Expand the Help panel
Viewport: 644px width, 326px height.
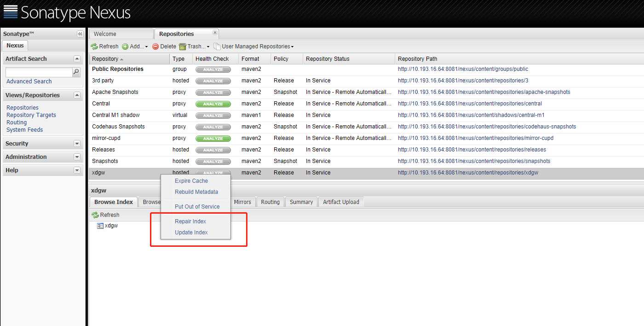click(77, 170)
